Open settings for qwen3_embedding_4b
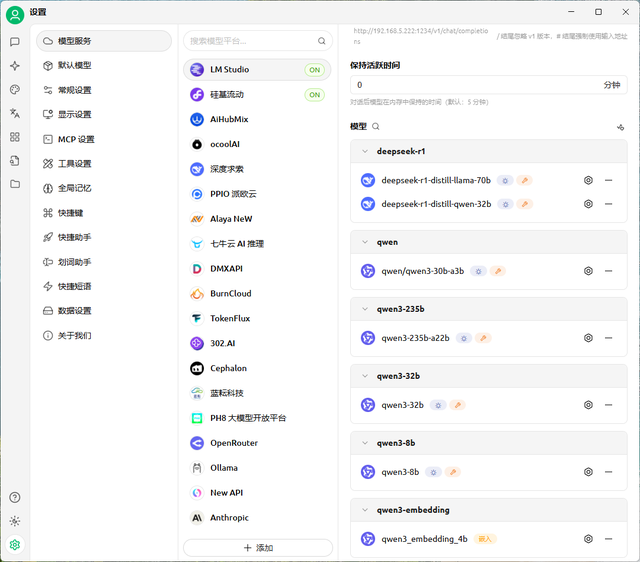This screenshot has width=640, height=562. point(588,539)
